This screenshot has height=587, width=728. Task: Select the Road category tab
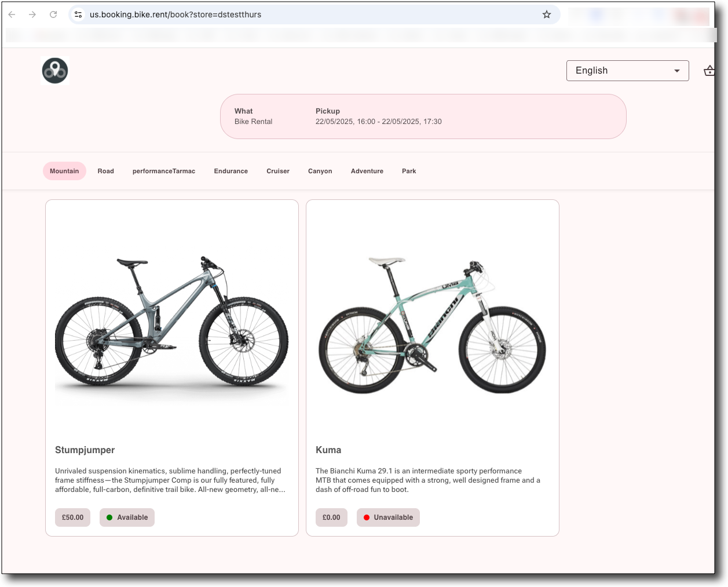(x=106, y=171)
